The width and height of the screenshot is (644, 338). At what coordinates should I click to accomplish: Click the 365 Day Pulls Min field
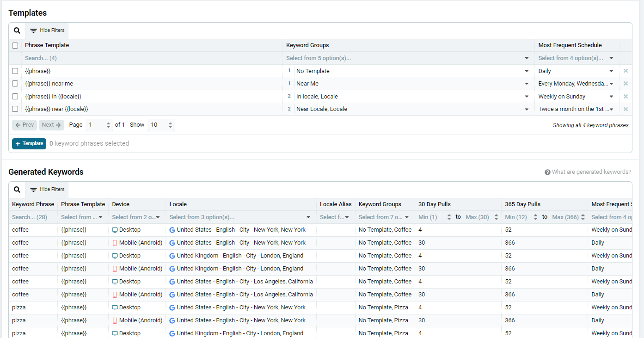coord(521,217)
